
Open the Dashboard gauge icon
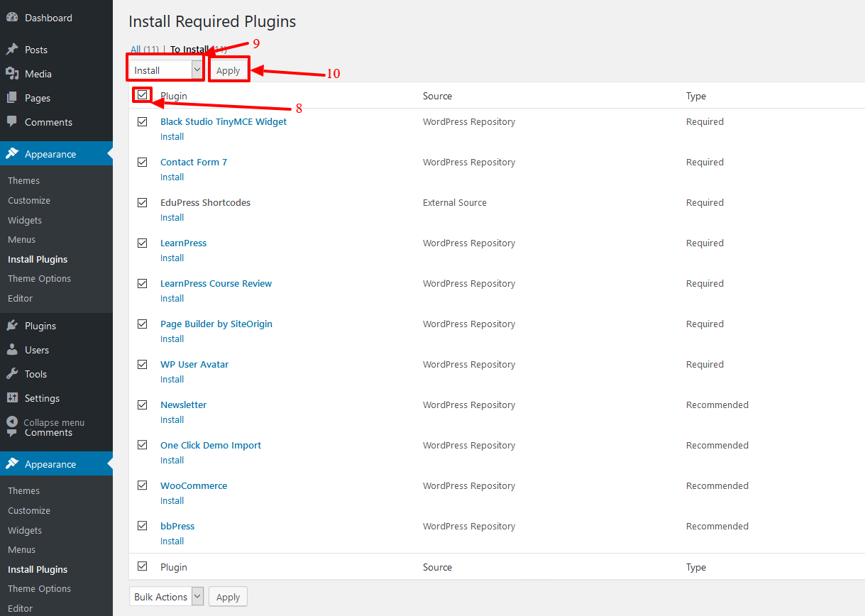[12, 18]
